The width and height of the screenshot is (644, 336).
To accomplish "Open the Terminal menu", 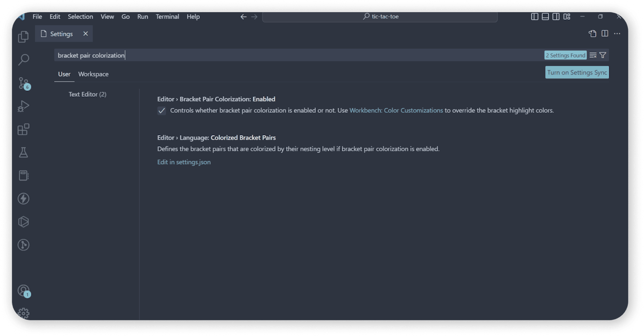I will coord(167,17).
